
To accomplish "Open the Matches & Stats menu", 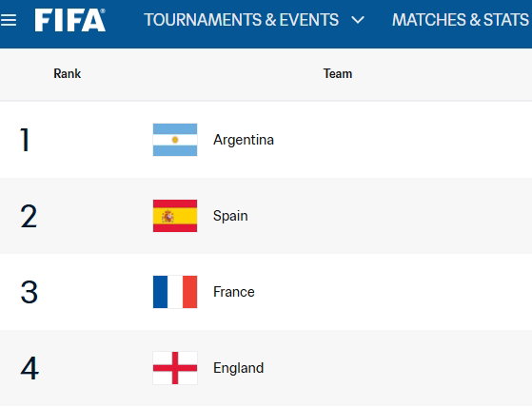I will click(461, 20).
